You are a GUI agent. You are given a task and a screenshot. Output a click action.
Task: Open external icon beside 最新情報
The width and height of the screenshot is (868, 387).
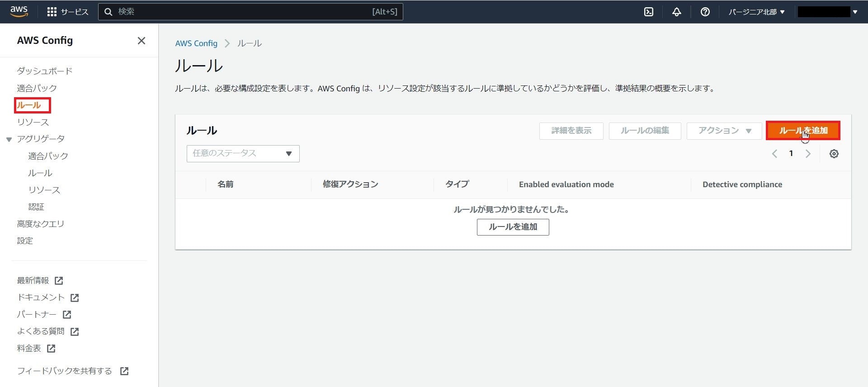point(59,281)
